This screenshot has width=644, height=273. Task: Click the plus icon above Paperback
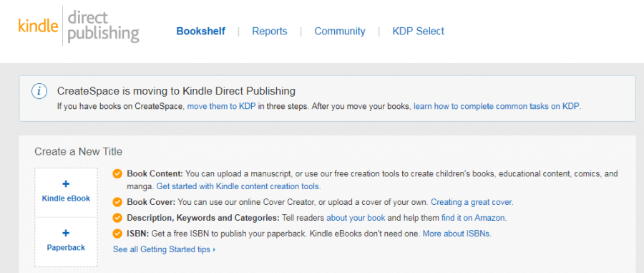66,233
